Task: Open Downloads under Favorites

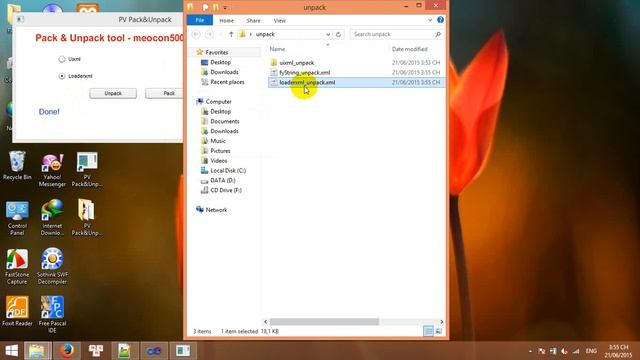Action: point(224,72)
